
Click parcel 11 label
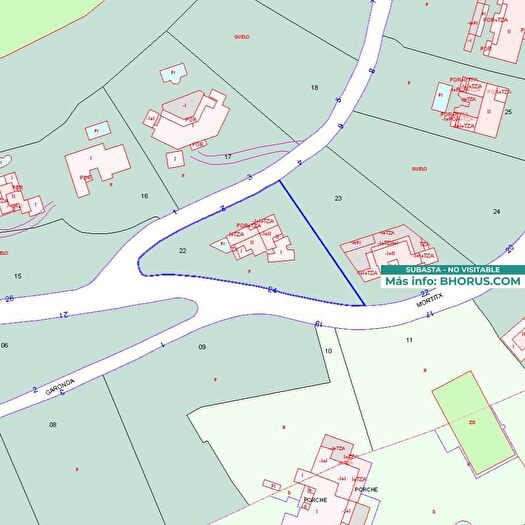click(409, 340)
